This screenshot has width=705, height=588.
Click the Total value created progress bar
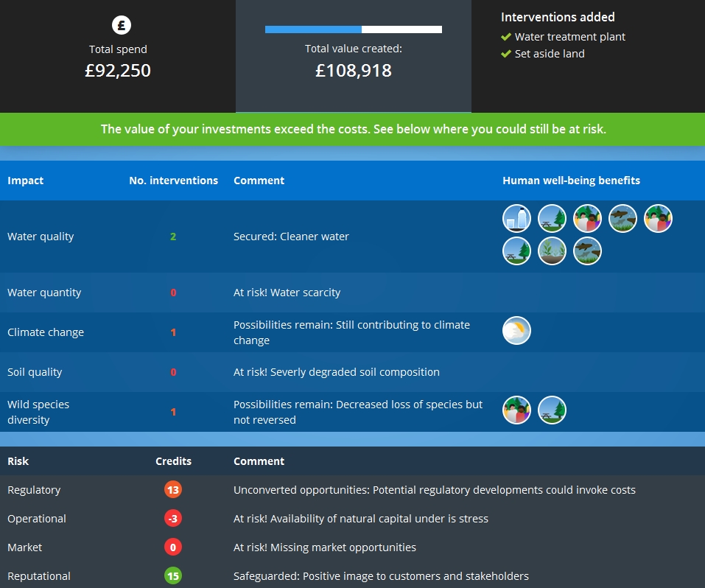[354, 29]
